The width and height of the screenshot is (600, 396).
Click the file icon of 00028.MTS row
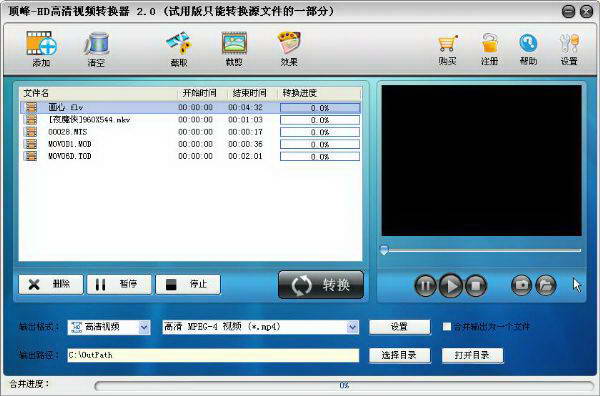click(x=31, y=132)
